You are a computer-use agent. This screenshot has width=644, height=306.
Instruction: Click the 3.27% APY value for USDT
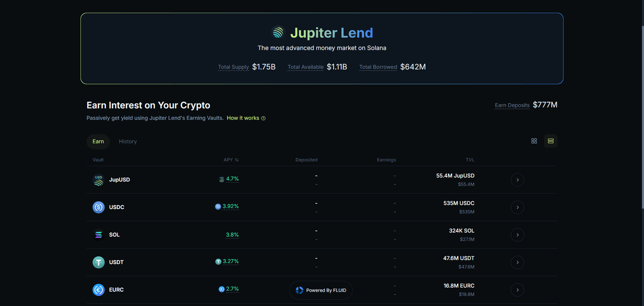pyautogui.click(x=231, y=261)
